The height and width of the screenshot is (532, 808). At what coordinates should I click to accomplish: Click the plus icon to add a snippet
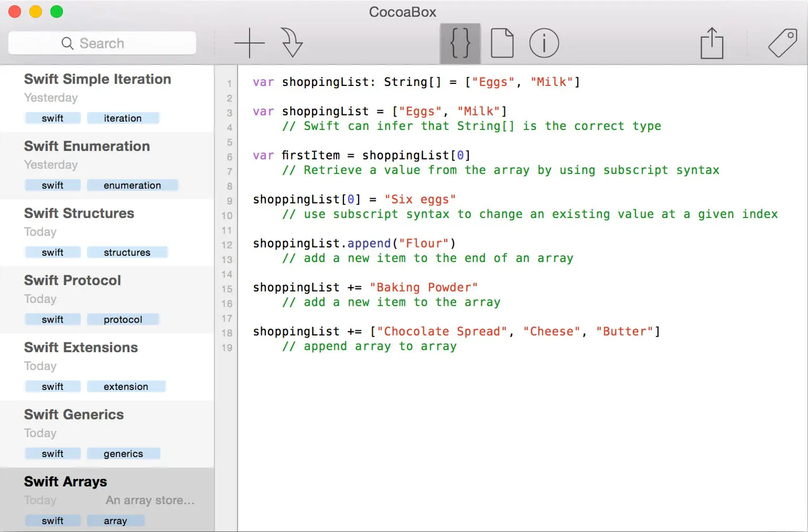pyautogui.click(x=249, y=43)
